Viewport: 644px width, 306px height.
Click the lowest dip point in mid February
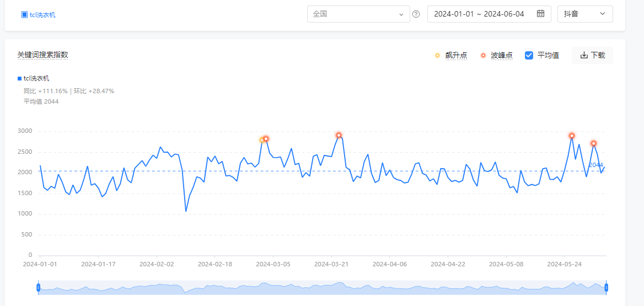tap(186, 212)
